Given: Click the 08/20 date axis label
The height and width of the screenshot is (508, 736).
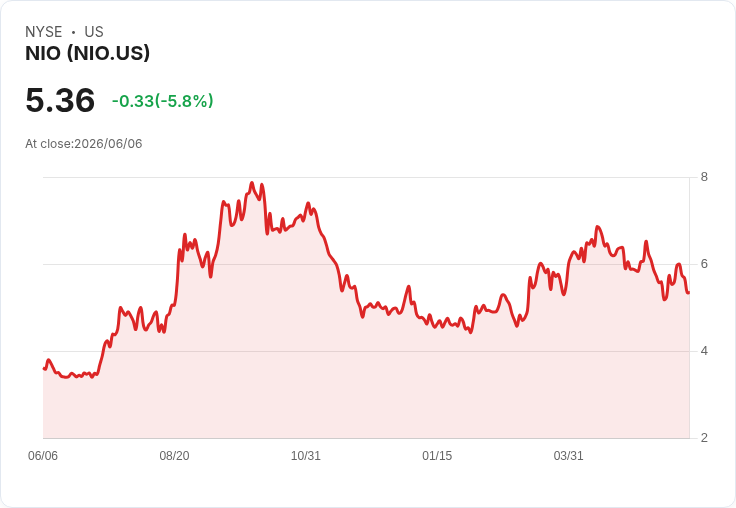Looking at the screenshot, I should pos(174,456).
